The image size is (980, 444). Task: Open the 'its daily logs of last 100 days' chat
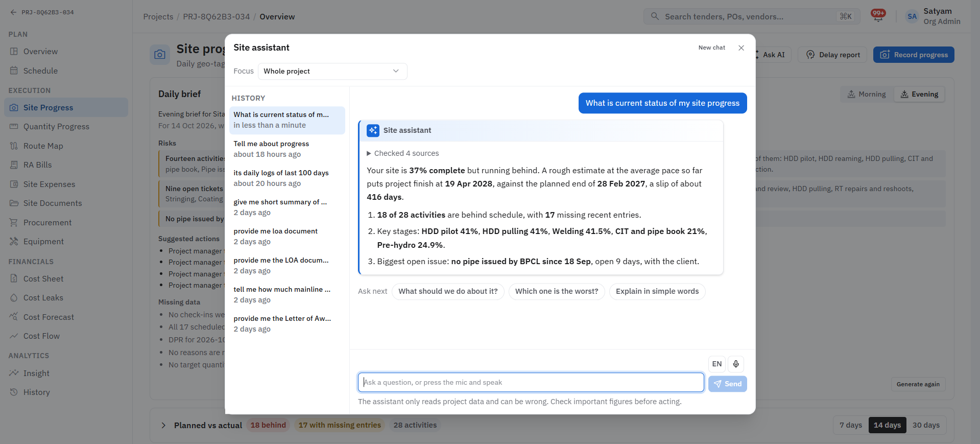[x=287, y=178]
